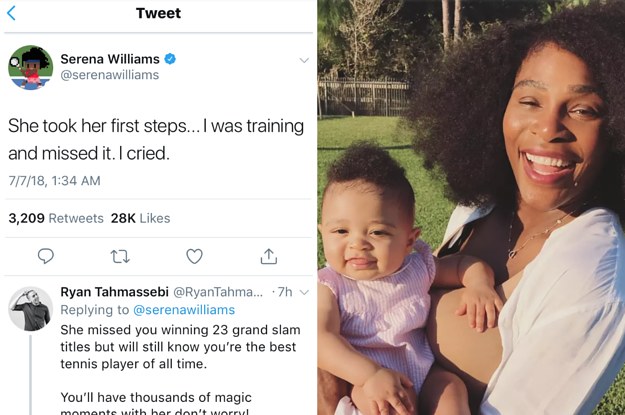Image resolution: width=625 pixels, height=415 pixels.
Task: Open Ryan Tahmassebi's profile picture
Action: pyautogui.click(x=30, y=309)
